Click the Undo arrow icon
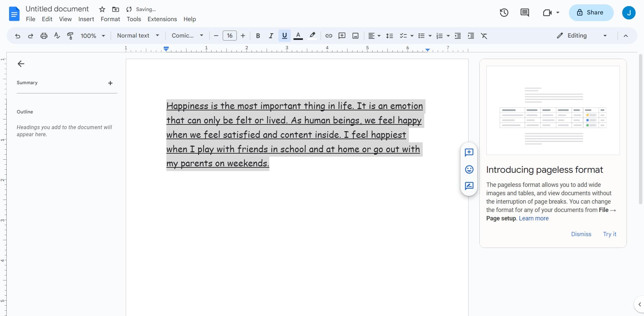Image resolution: width=644 pixels, height=316 pixels. [17, 36]
